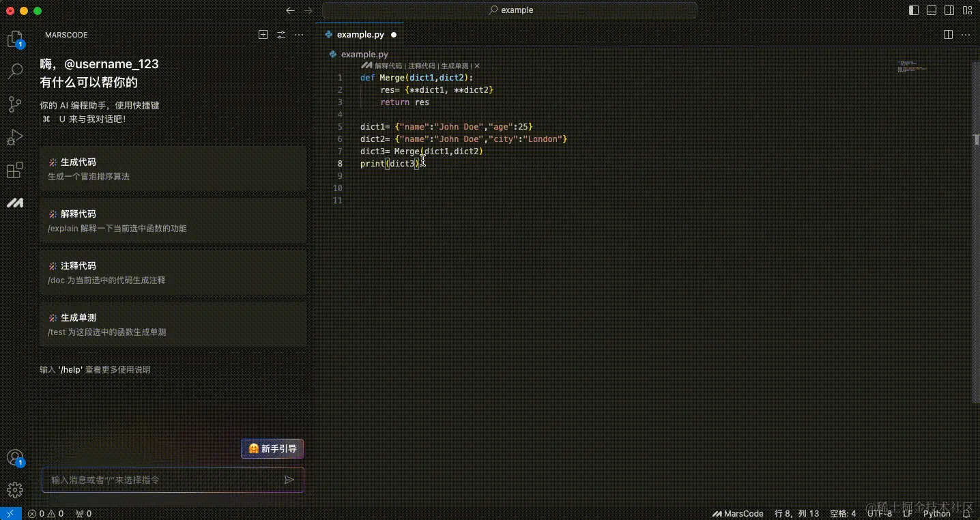Open the Search view in activity bar
Viewport: 980px width, 520px height.
[x=15, y=71]
